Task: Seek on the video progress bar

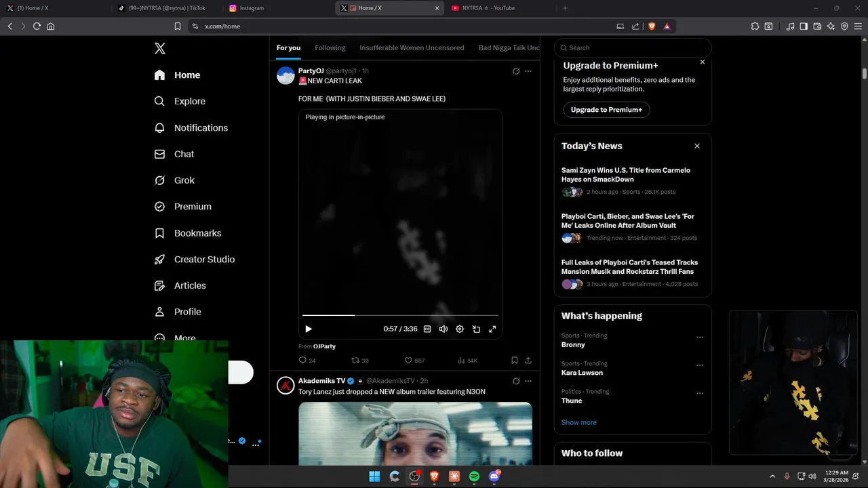Action: point(400,315)
